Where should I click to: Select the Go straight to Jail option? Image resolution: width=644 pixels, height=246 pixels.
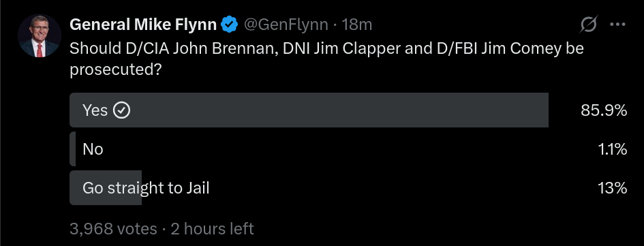coord(348,188)
